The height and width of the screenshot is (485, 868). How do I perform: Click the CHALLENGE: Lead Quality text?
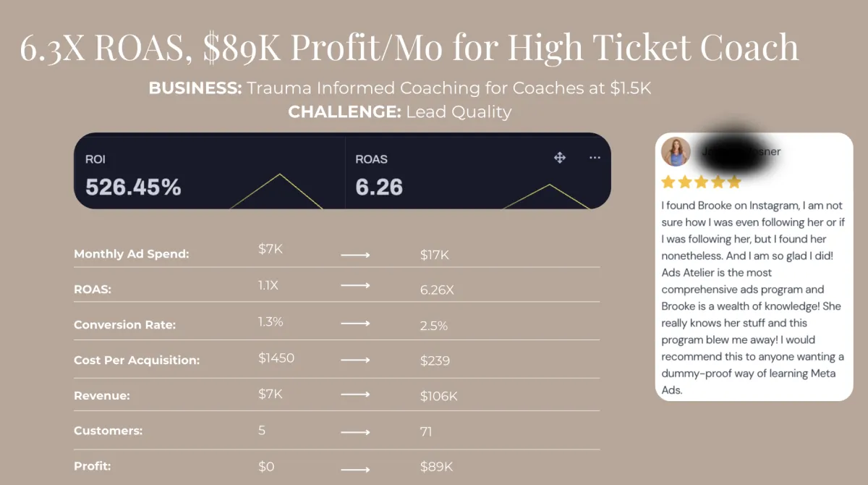pyautogui.click(x=399, y=112)
